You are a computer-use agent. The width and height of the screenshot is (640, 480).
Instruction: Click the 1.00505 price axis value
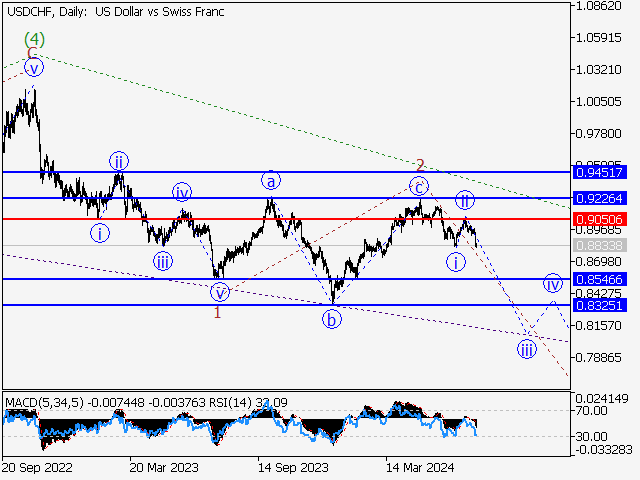coord(598,101)
